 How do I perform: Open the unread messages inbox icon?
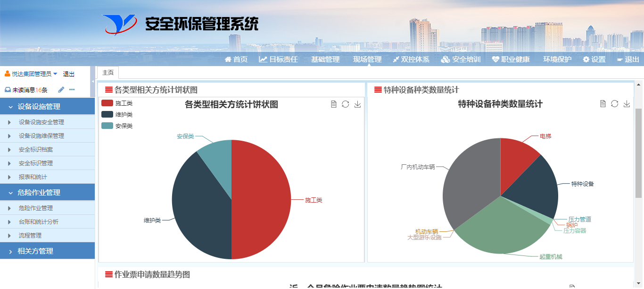click(x=8, y=90)
